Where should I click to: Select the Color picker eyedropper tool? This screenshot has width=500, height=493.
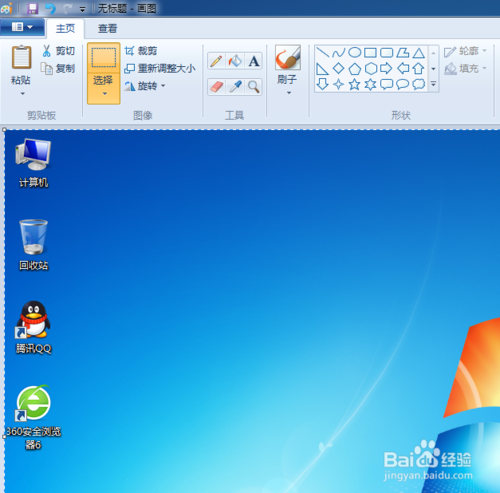235,87
